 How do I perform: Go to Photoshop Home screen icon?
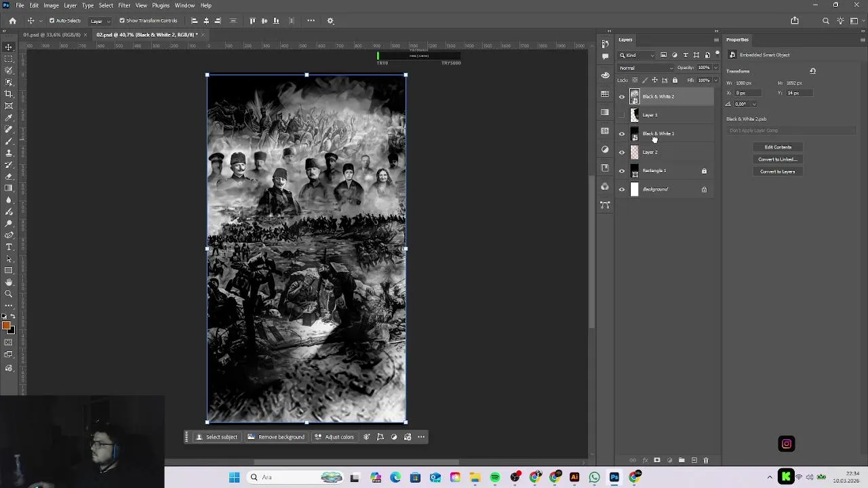tap(12, 20)
